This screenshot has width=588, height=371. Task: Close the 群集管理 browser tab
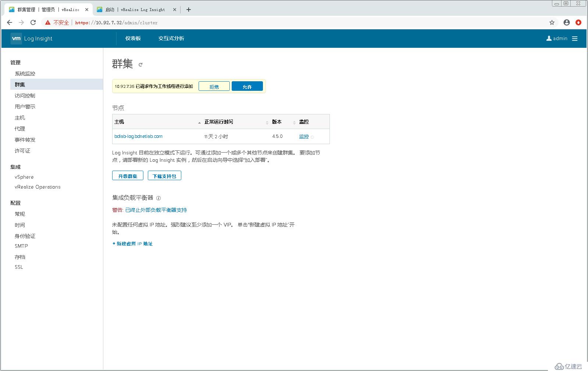tap(87, 10)
